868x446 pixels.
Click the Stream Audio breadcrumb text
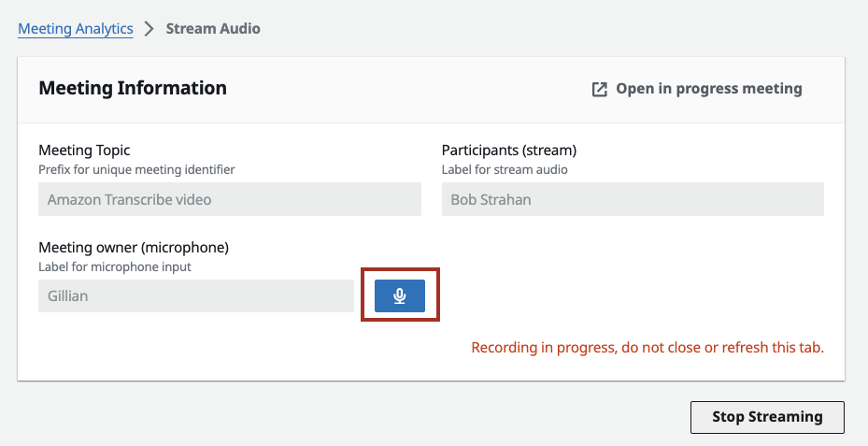coord(213,29)
